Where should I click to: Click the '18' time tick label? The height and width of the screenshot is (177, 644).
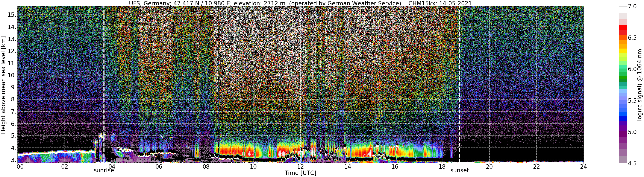point(442,166)
